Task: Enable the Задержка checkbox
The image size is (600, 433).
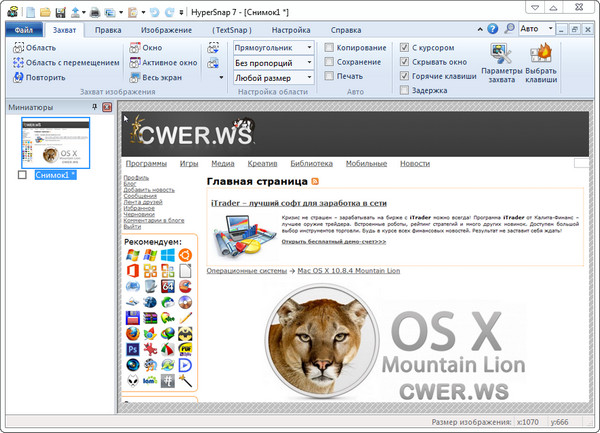Action: click(x=404, y=90)
